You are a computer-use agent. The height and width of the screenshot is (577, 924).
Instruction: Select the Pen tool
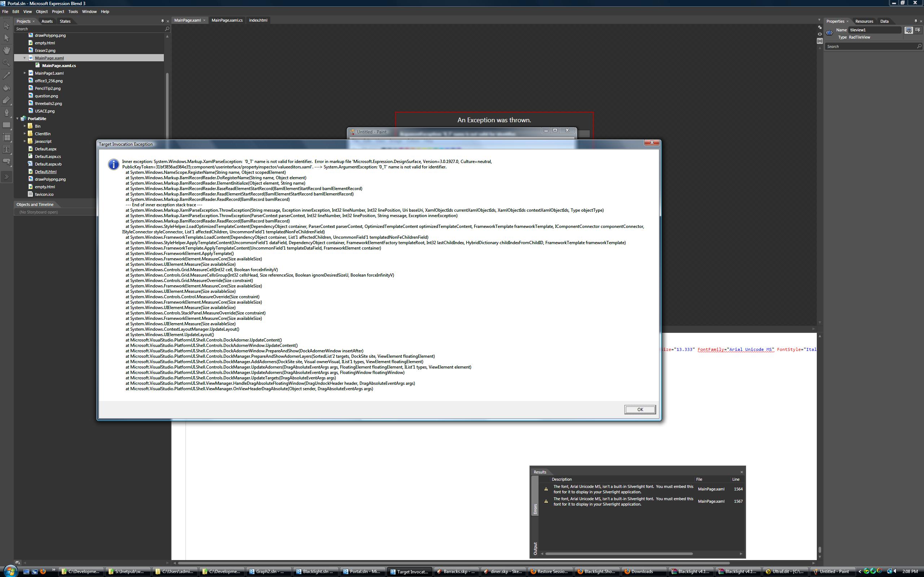pos(6,113)
